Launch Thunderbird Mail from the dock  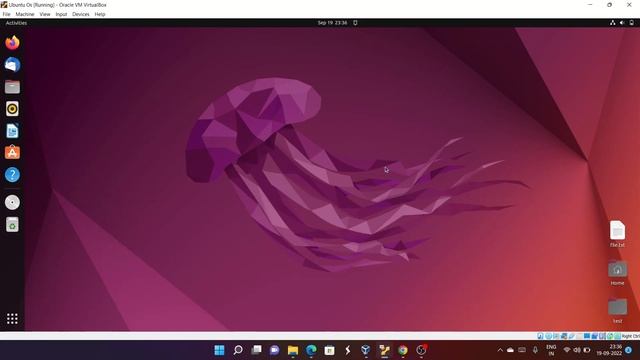[x=12, y=64]
